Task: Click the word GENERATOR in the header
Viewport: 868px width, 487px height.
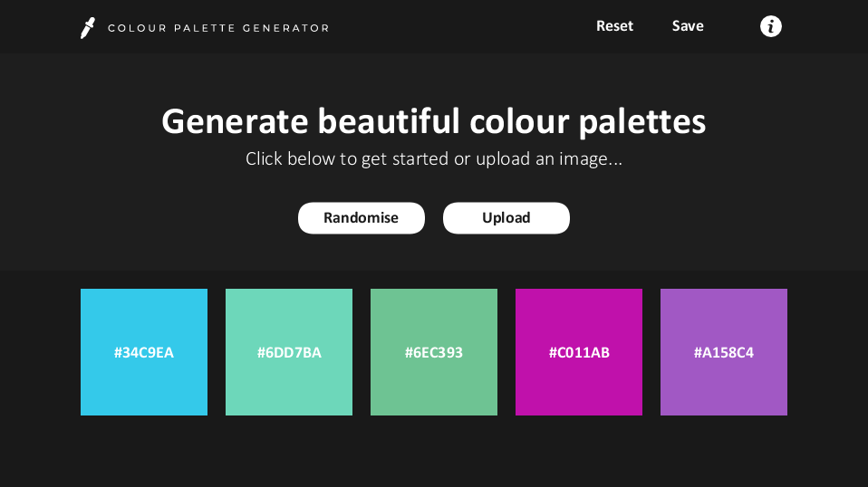Action: [x=285, y=28]
